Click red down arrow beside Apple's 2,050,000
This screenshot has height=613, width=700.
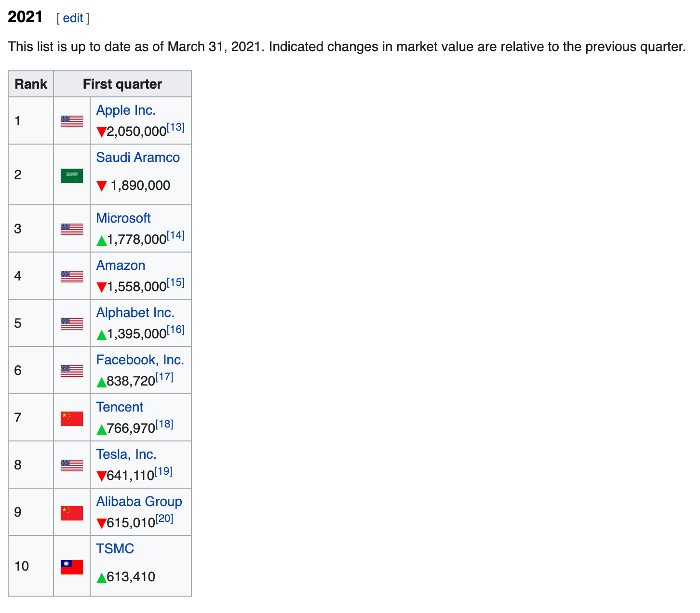(101, 132)
